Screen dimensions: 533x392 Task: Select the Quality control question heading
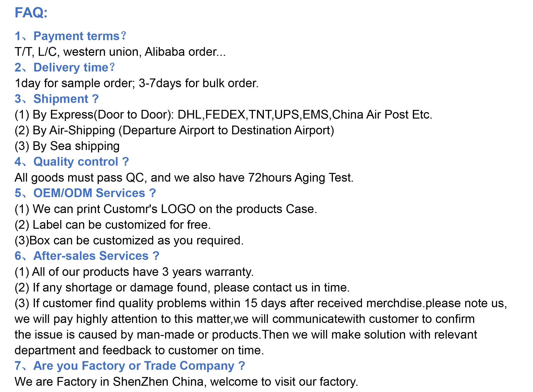click(72, 162)
